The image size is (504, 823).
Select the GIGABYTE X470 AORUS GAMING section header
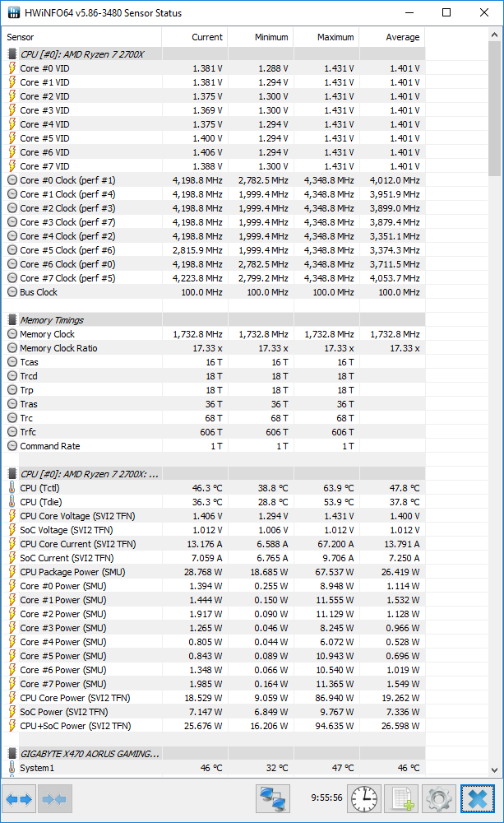point(89,754)
